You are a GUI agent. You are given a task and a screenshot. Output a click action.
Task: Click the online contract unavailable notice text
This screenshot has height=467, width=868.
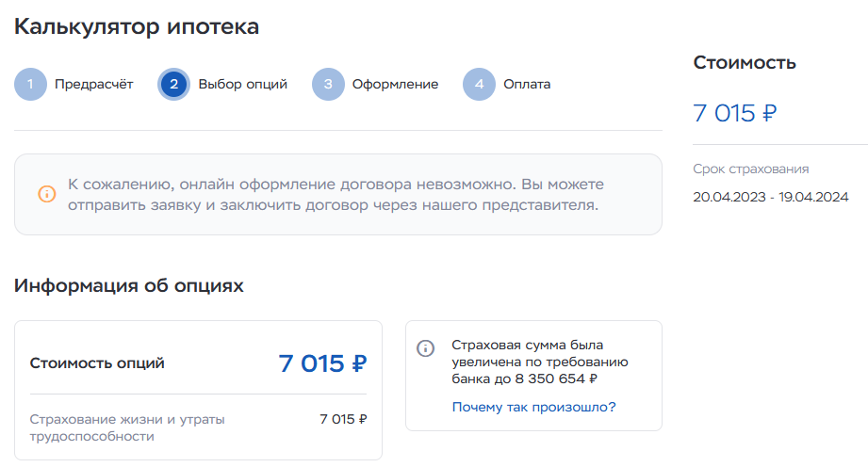[336, 194]
